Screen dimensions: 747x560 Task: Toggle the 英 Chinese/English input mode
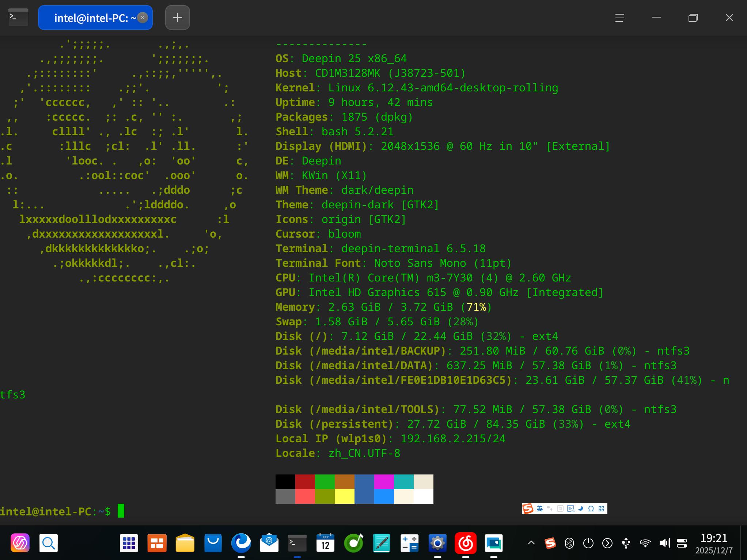540,508
